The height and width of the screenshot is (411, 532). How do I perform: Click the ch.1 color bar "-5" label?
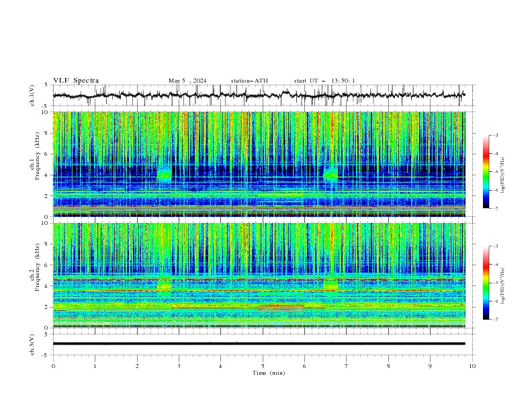pos(495,172)
